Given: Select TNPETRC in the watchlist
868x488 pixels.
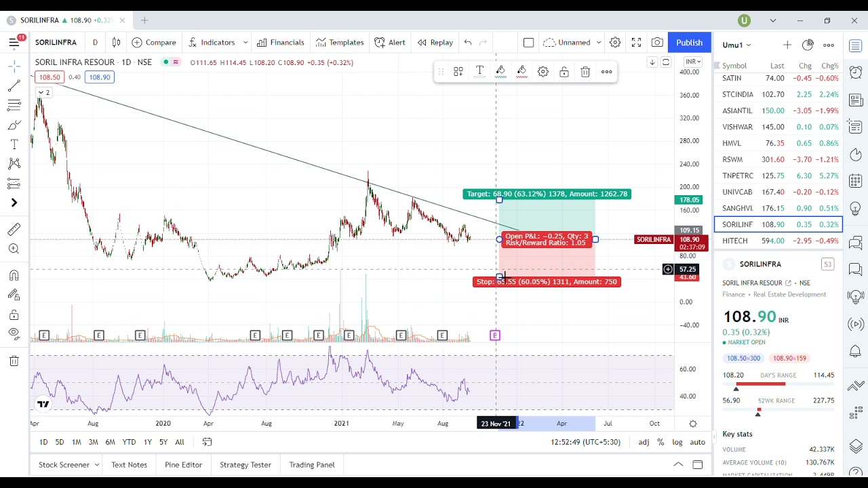Looking at the screenshot, I should coord(778,176).
